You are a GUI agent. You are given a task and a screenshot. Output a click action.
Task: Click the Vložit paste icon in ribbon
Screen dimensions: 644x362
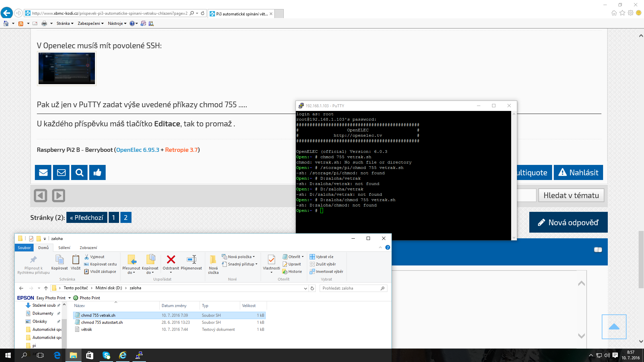[x=75, y=260]
